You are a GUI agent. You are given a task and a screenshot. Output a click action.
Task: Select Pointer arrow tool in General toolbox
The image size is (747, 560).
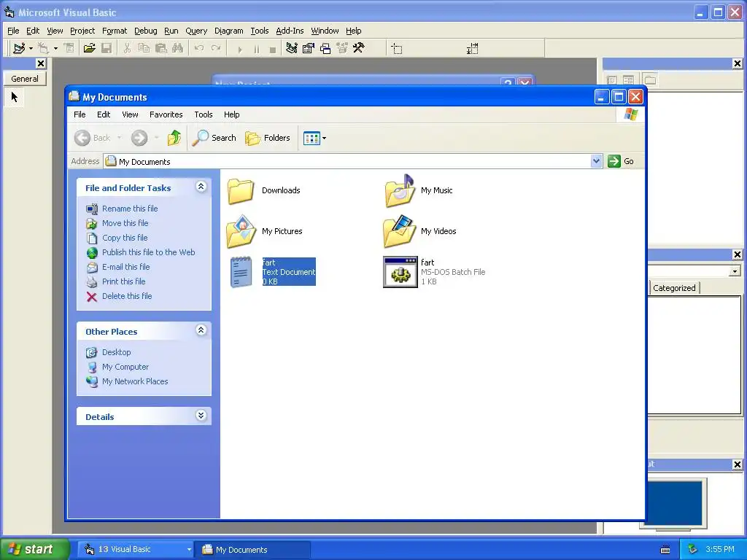(x=15, y=97)
